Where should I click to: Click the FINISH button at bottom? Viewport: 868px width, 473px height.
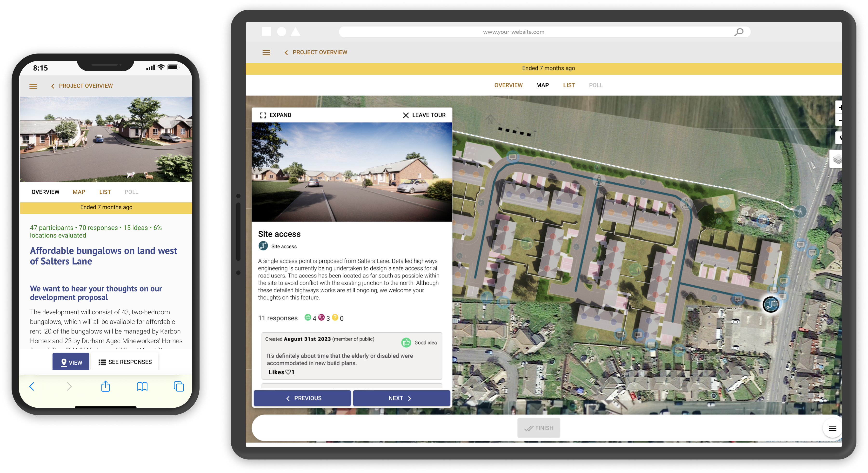tap(539, 428)
